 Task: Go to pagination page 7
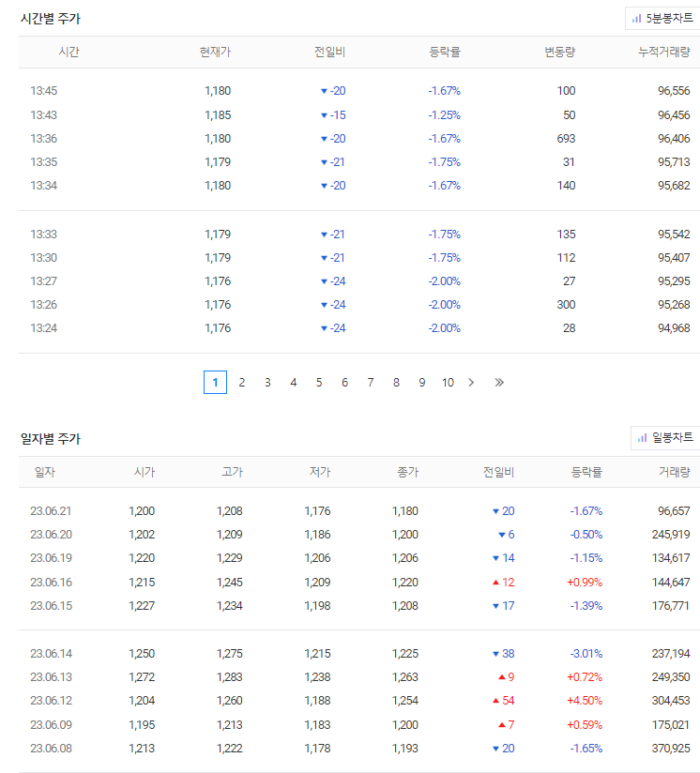tap(371, 383)
